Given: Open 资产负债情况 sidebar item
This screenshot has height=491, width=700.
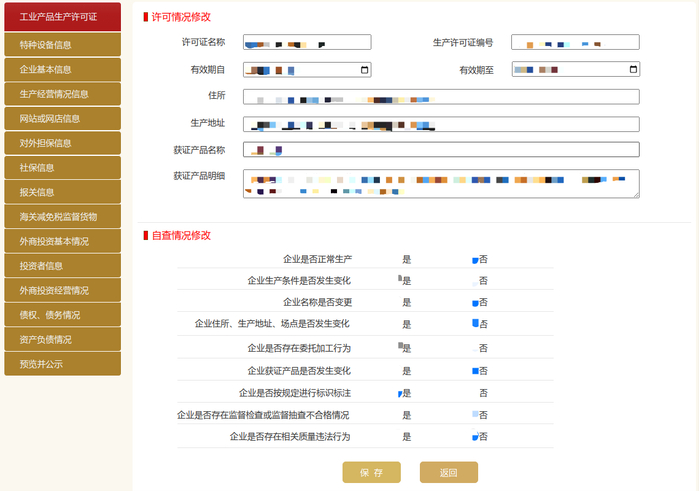Looking at the screenshot, I should (62, 339).
